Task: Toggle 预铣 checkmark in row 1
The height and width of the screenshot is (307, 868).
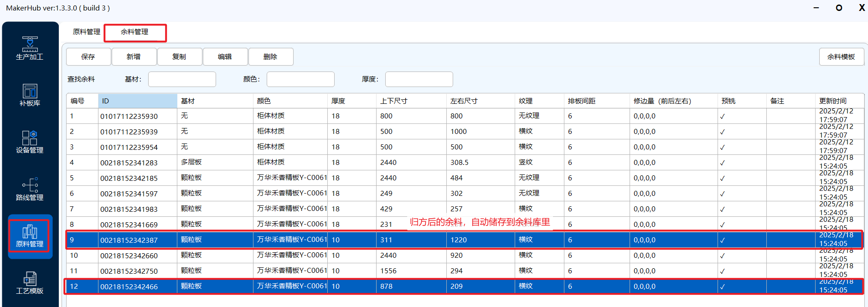Action: 722,117
